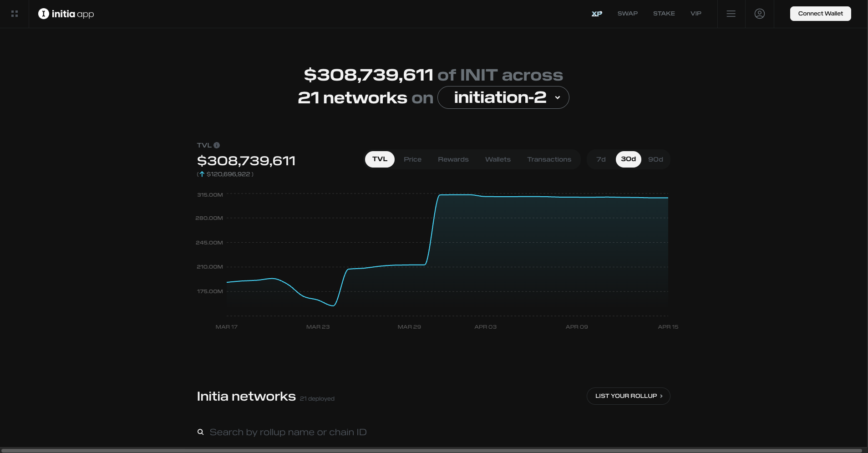Switch to the Transactions chart tab

point(549,159)
